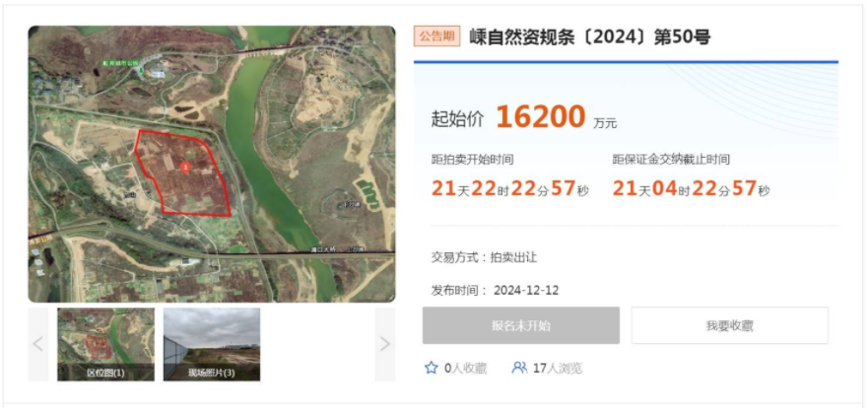Click the auction start countdown timer
The image size is (868, 416).
coord(510,189)
